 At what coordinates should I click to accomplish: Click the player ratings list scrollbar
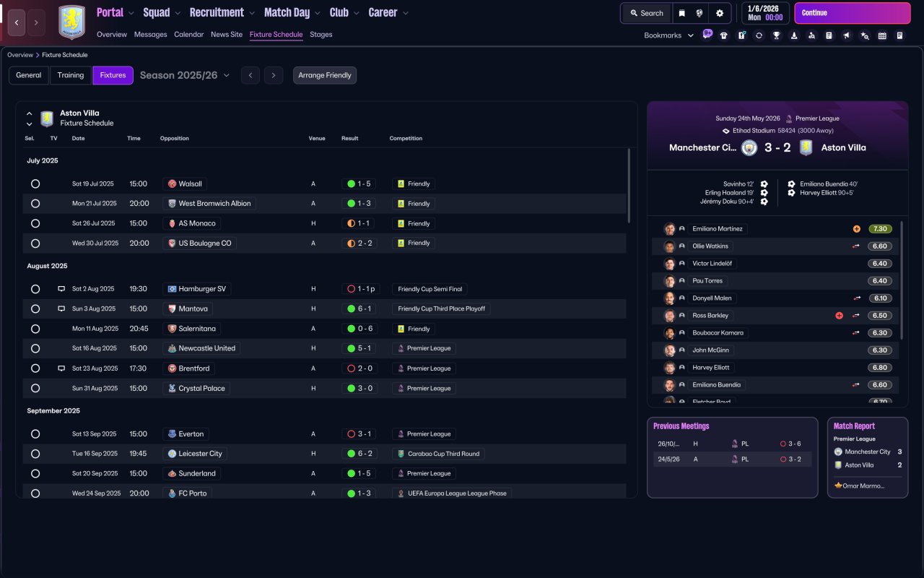tap(902, 280)
